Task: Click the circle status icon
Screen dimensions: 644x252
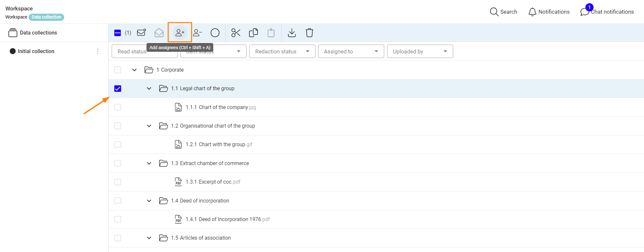Action: click(x=215, y=33)
